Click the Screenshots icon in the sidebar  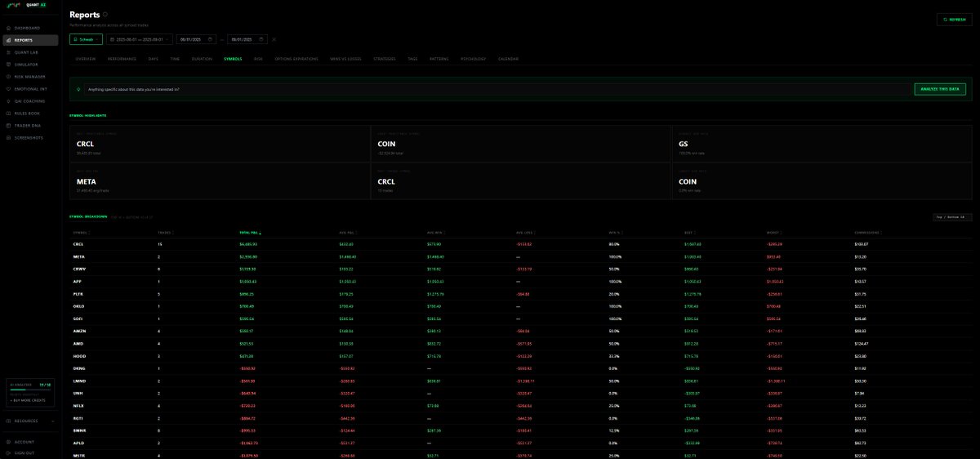8,138
